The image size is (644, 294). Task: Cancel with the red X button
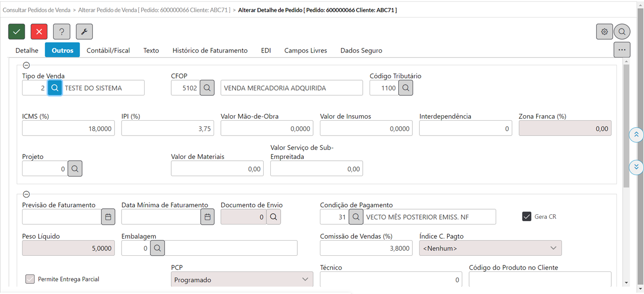tap(39, 32)
